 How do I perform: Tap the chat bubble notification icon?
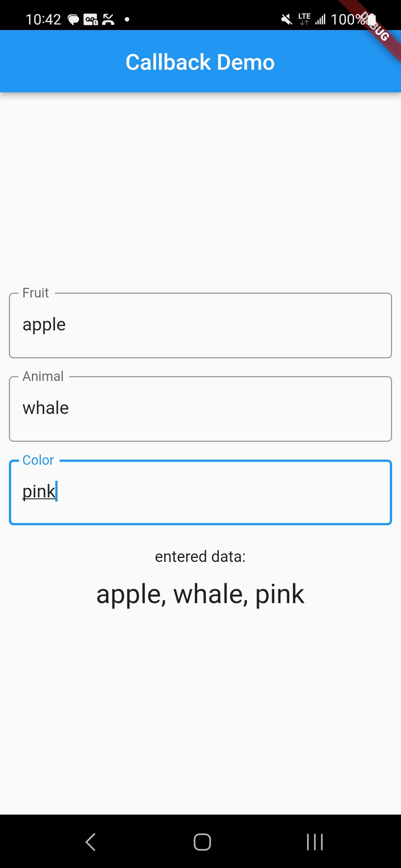(x=73, y=19)
